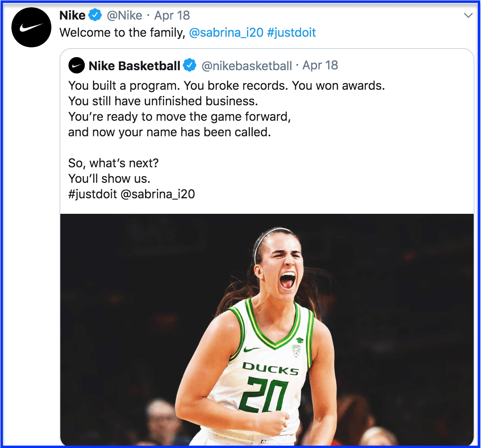The image size is (481, 448).
Task: Open the Nike Basketball account name
Action: 135,66
